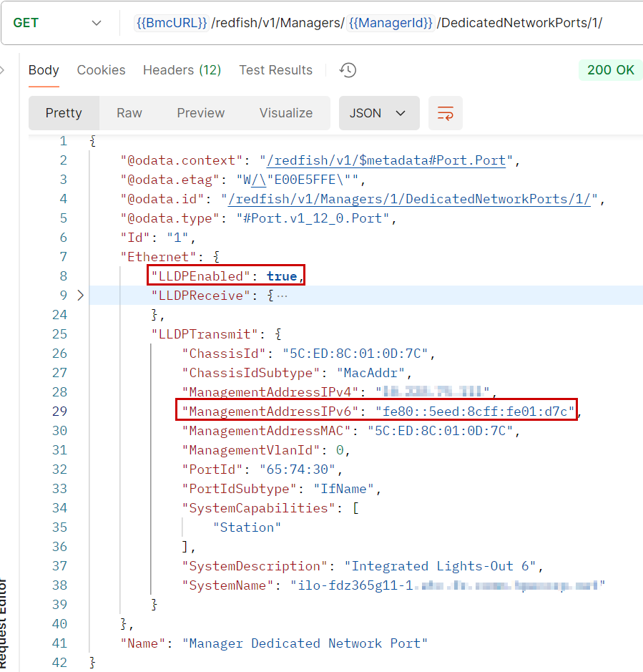Follow the /redfish/v1/Managers/1/DedicatedNetworkPorts/1/ link
The height and width of the screenshot is (672, 643).
[x=409, y=199]
